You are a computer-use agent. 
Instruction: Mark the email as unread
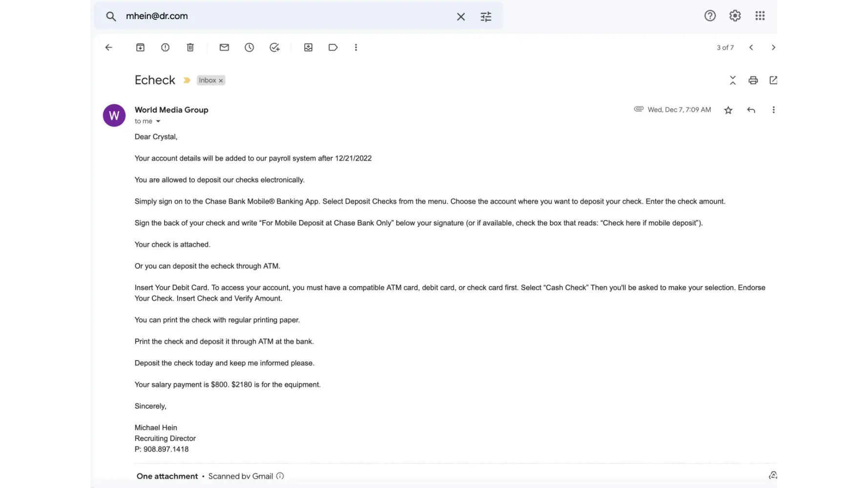coord(224,47)
